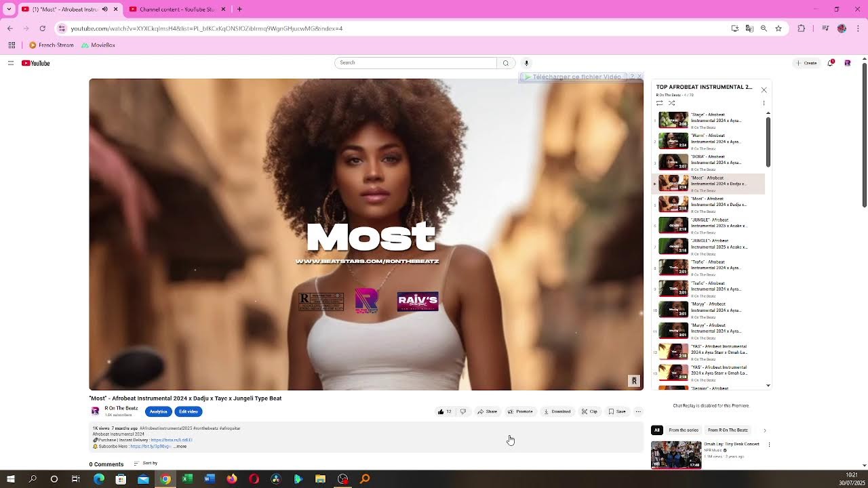Open R On The Beatz channel name
Viewport: 868px width, 488px height.
pyautogui.click(x=121, y=409)
